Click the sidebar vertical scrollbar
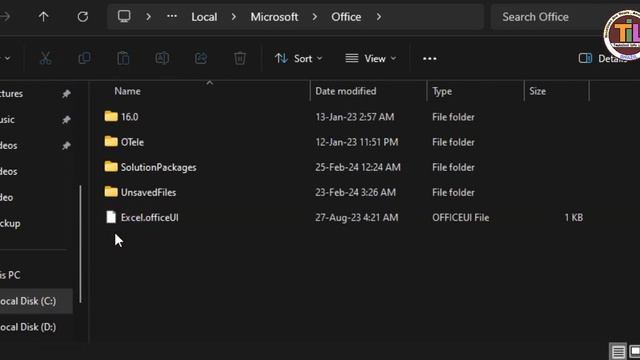 point(80,244)
